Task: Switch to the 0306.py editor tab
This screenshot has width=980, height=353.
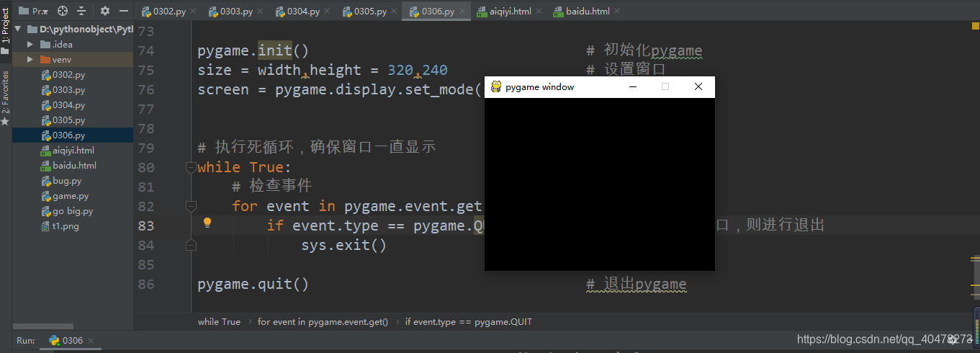Action: point(436,12)
